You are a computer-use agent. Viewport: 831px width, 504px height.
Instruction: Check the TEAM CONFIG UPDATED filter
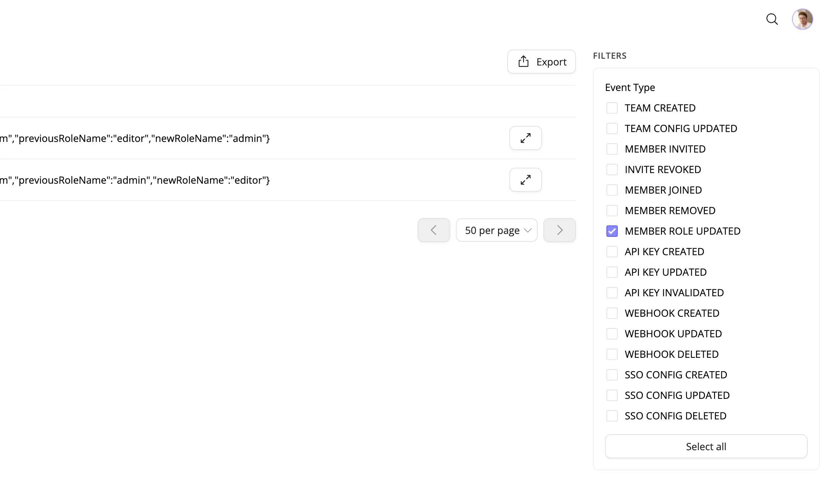[612, 128]
